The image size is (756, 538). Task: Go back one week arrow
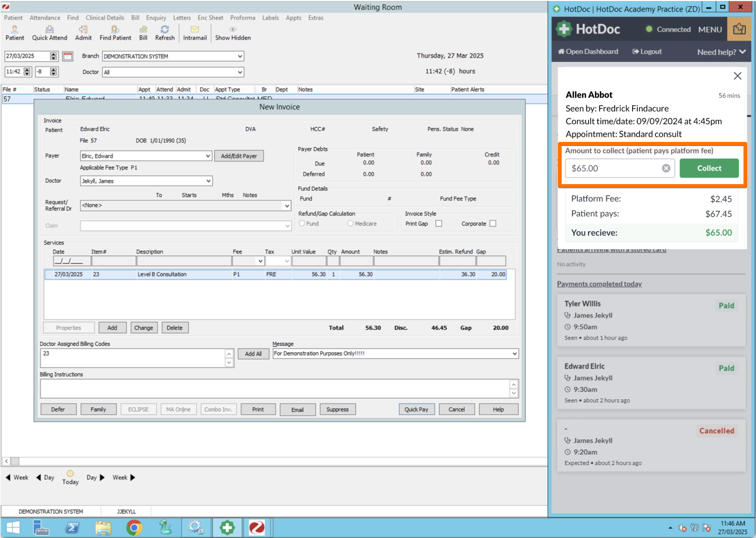pos(8,478)
